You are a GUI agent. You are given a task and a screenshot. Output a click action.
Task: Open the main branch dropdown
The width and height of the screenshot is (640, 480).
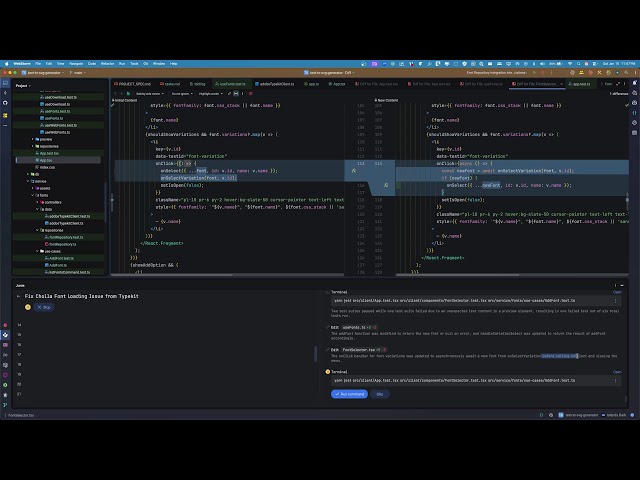coord(78,73)
